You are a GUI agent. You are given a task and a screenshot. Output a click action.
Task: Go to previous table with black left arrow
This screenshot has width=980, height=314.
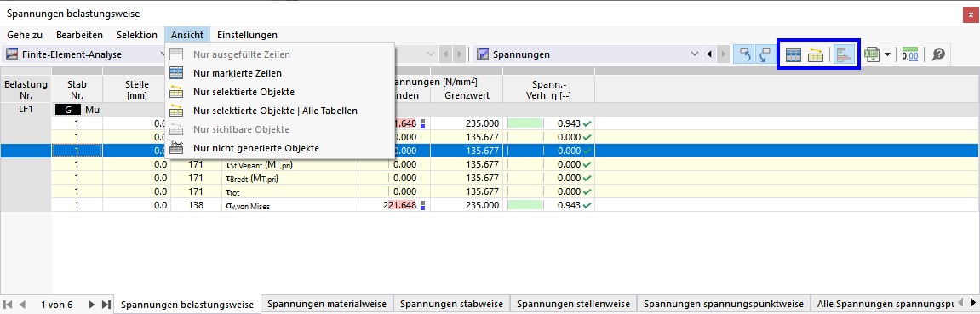pos(709,54)
